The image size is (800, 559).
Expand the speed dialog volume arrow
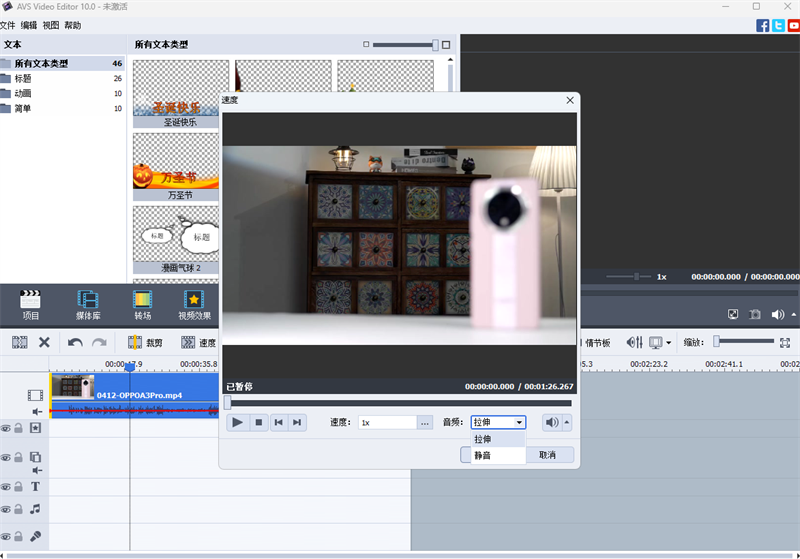[568, 422]
